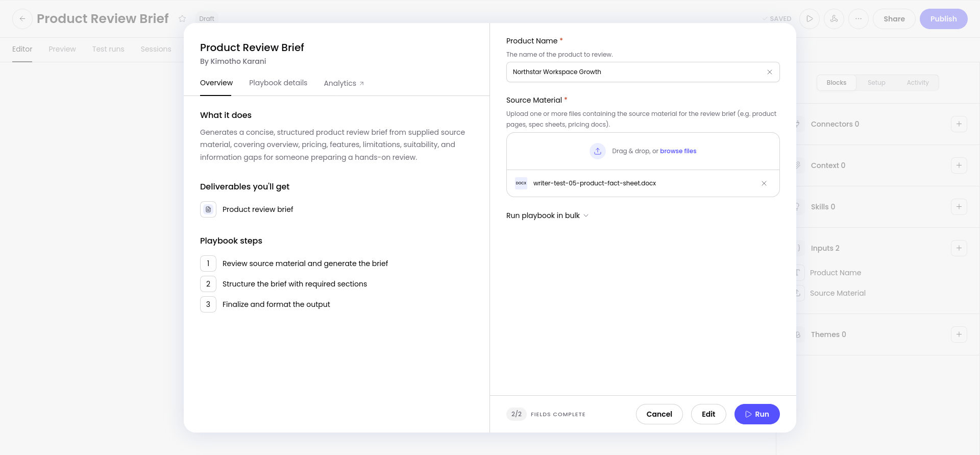
Task: Select the Blocks panel tab
Action: (837, 83)
